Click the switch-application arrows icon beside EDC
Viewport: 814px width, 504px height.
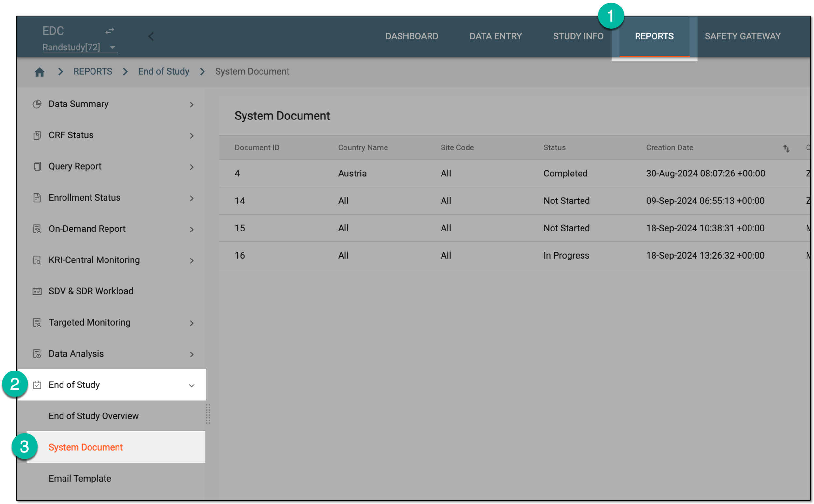pos(110,31)
